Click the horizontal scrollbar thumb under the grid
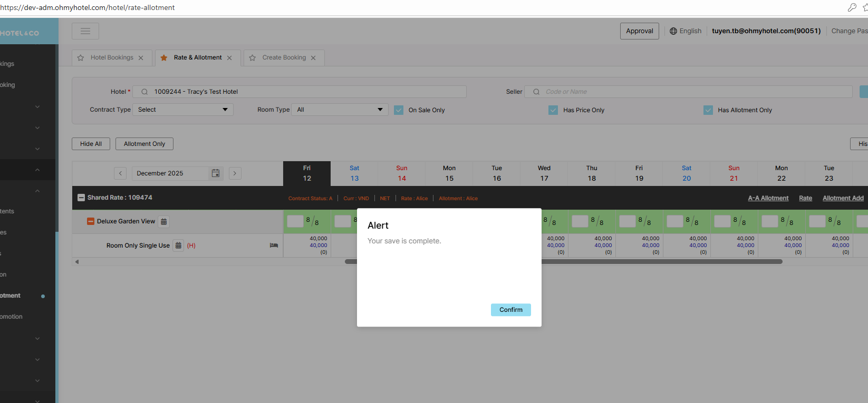The height and width of the screenshot is (403, 868). point(564,261)
